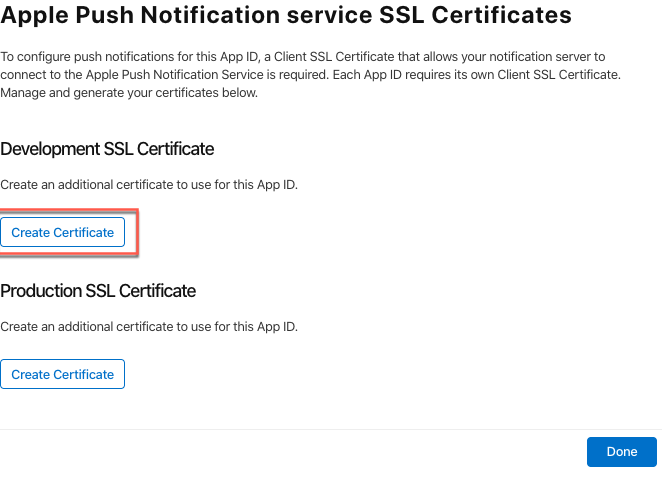This screenshot has height=481, width=662.
Task: Create a Development SSL certificate
Action: [x=62, y=232]
